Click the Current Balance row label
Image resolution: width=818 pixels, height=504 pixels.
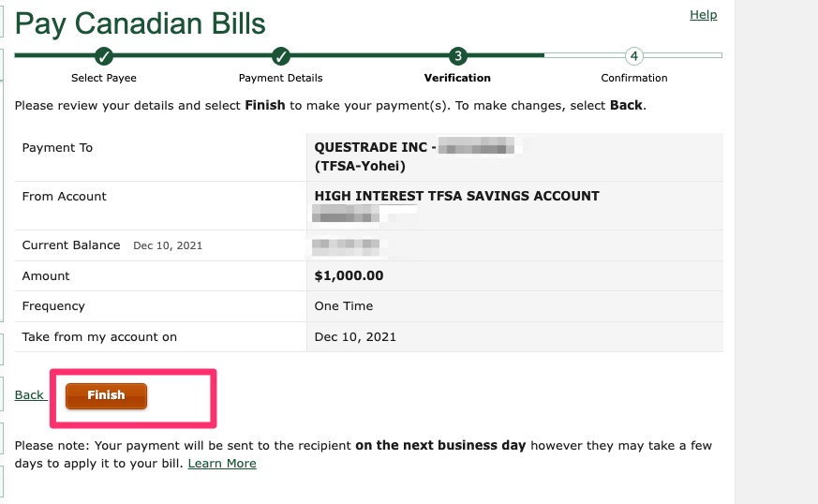(71, 245)
